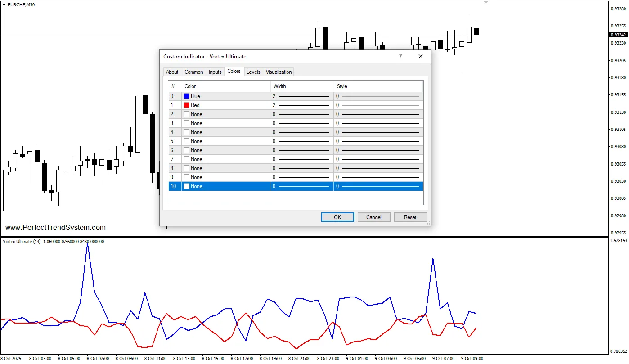Click the chart shift triangle marker
Image resolution: width=629 pixels, height=364 pixels.
pos(486,2)
